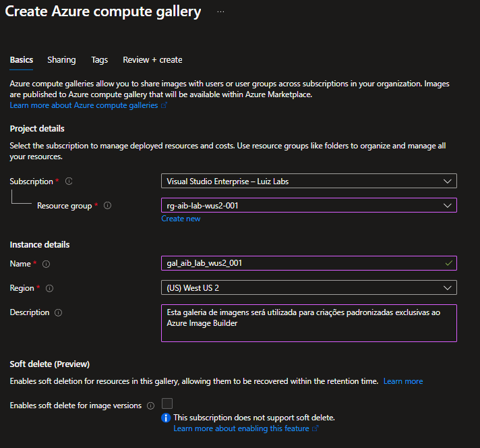Click the Subscription info icon
Viewport: 480px width, 448px height.
(x=69, y=181)
